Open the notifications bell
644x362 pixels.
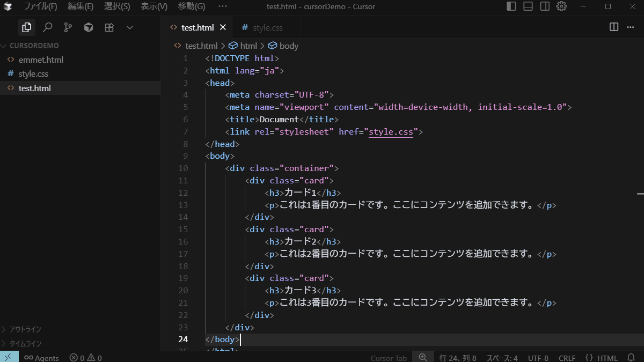pyautogui.click(x=631, y=357)
